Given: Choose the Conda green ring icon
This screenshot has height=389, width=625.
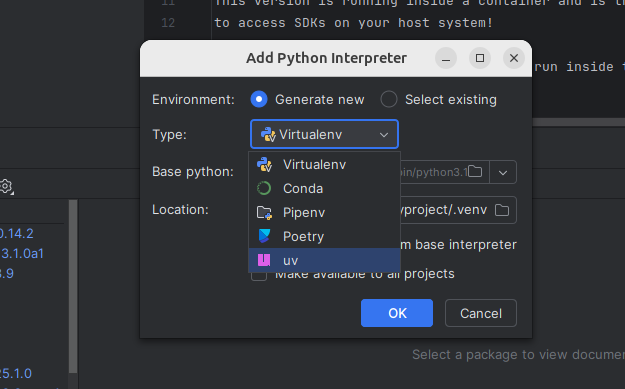Looking at the screenshot, I should pos(264,188).
